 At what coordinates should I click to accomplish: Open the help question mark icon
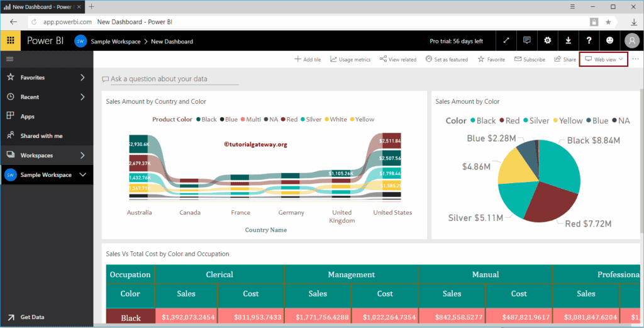pos(589,41)
